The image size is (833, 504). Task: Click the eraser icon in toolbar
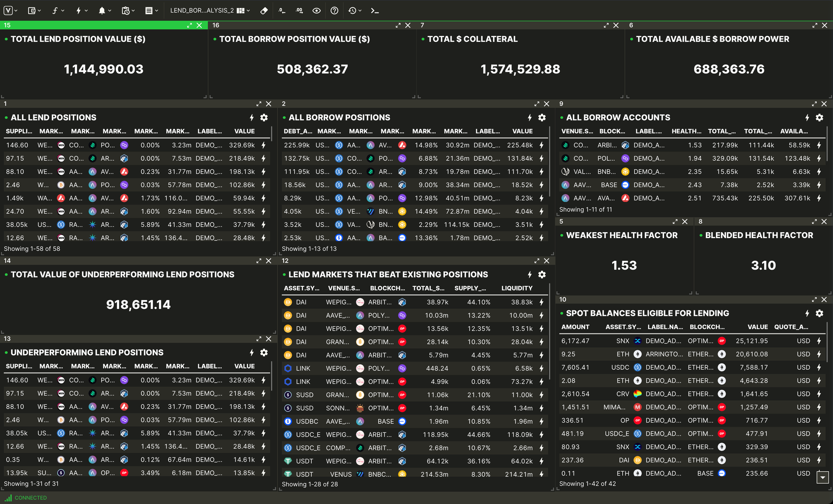pyautogui.click(x=264, y=11)
